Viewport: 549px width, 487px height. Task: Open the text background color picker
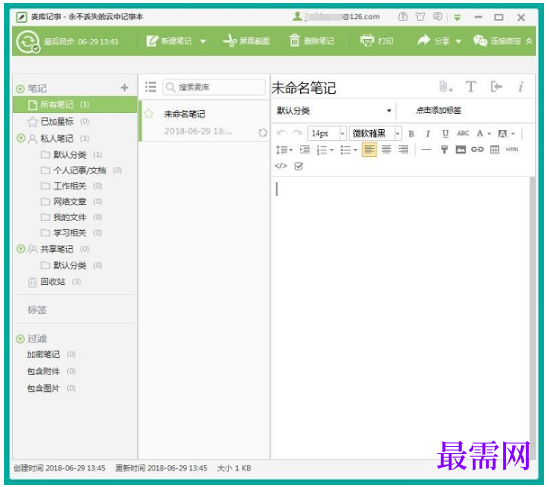tap(506, 133)
